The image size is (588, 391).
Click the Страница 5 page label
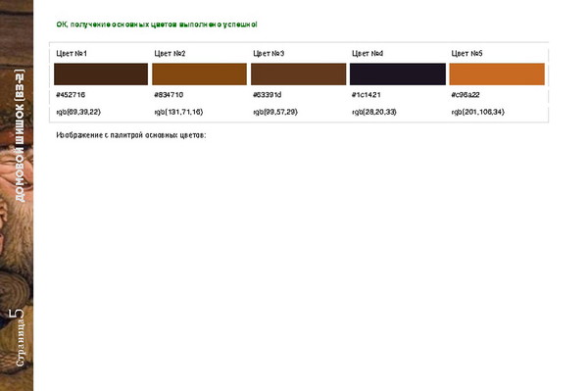(18, 337)
